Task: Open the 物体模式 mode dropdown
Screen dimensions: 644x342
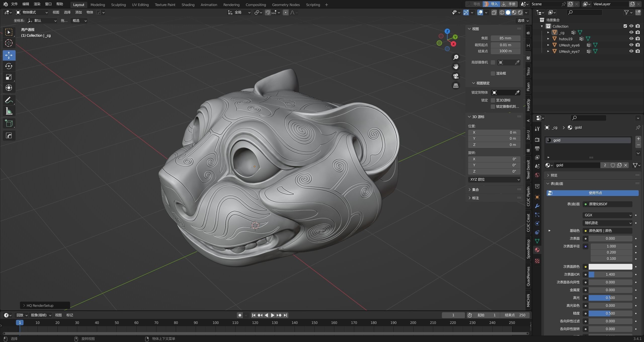Action: coord(31,13)
